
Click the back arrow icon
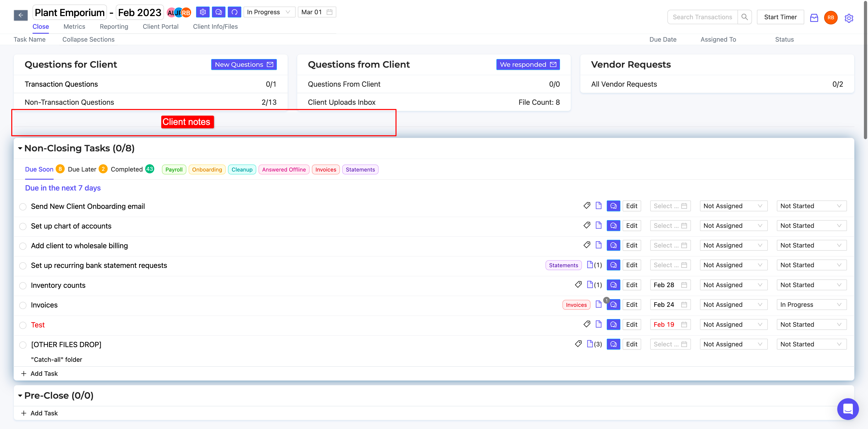(21, 15)
